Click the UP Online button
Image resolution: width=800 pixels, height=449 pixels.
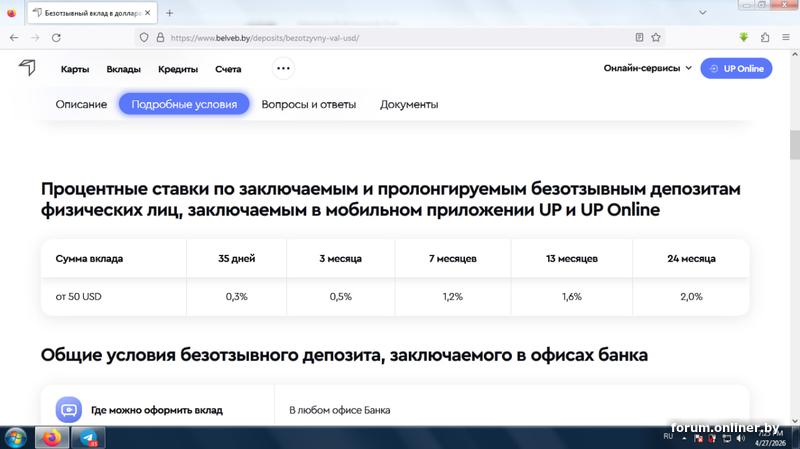tap(736, 68)
